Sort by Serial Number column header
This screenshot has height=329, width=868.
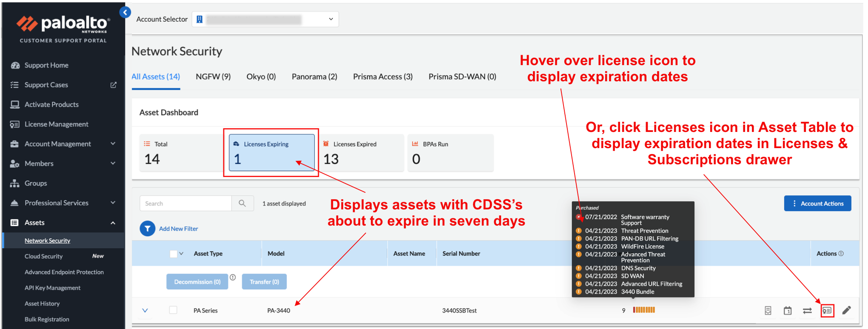click(x=461, y=254)
